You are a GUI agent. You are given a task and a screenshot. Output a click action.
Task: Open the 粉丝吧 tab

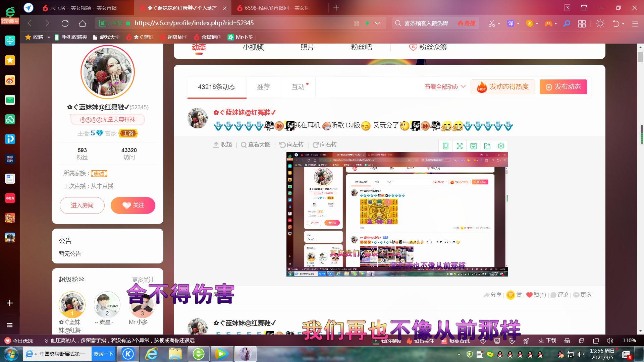[x=362, y=47]
